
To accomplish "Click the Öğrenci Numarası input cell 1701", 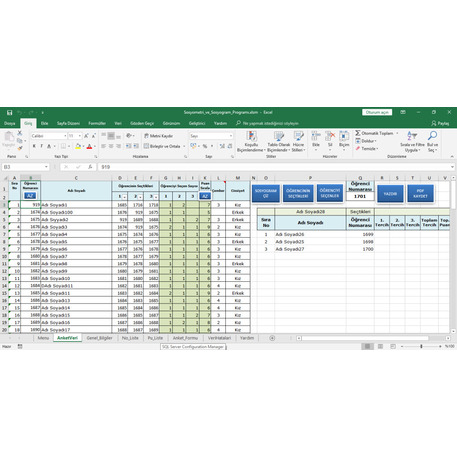I will 360,196.
